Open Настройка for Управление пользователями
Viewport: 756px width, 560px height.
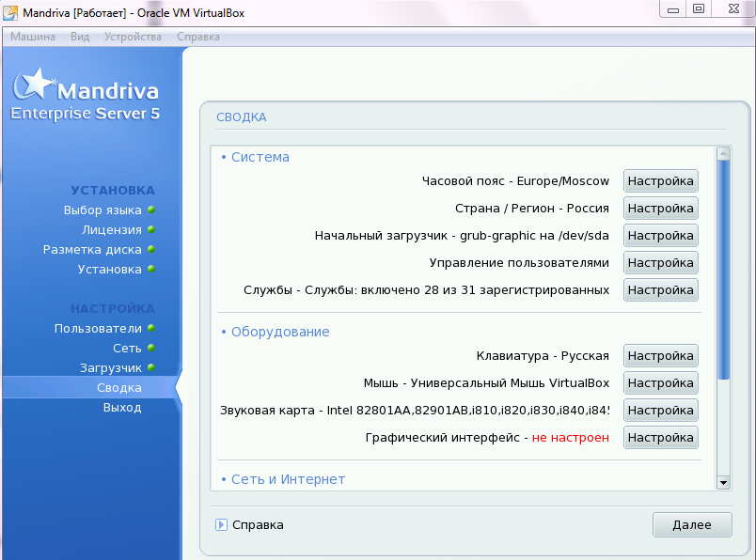point(660,263)
